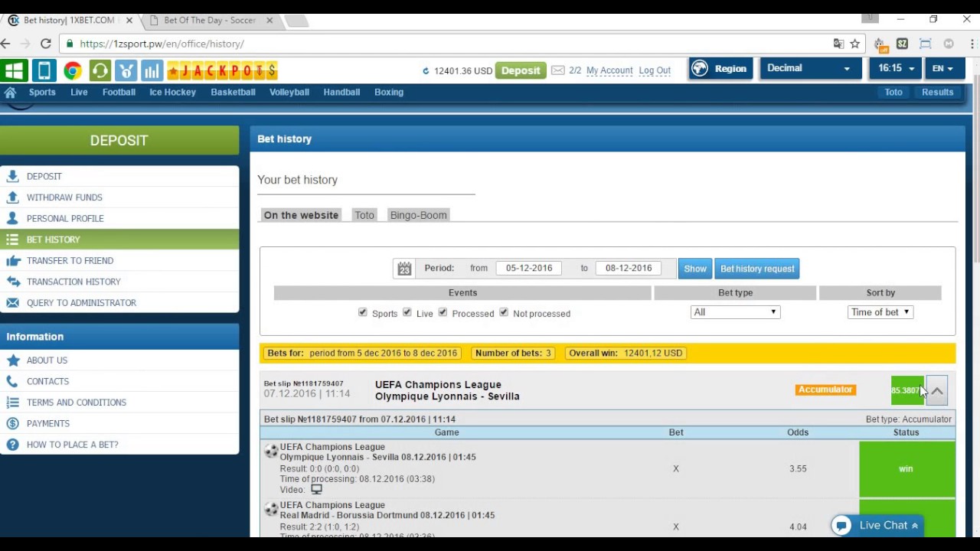The image size is (980, 551).
Task: Click the large green DEPOSIT sidebar banner
Action: [x=119, y=141]
